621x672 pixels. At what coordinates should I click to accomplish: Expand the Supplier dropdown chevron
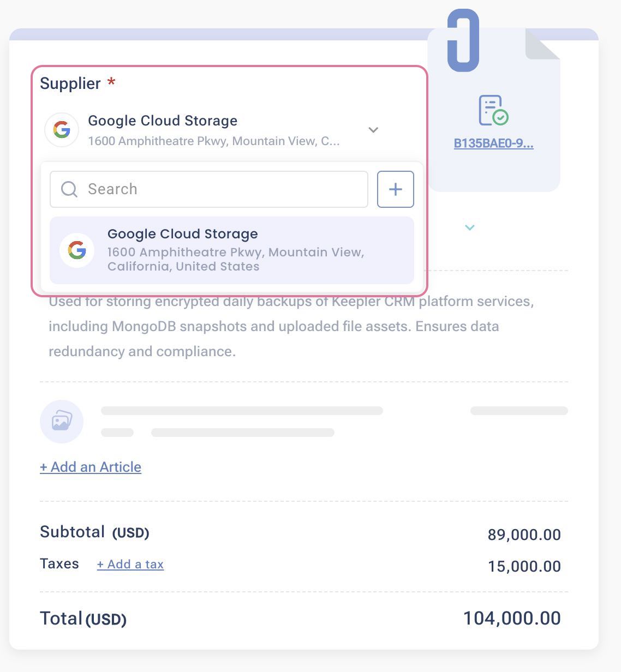click(x=373, y=130)
